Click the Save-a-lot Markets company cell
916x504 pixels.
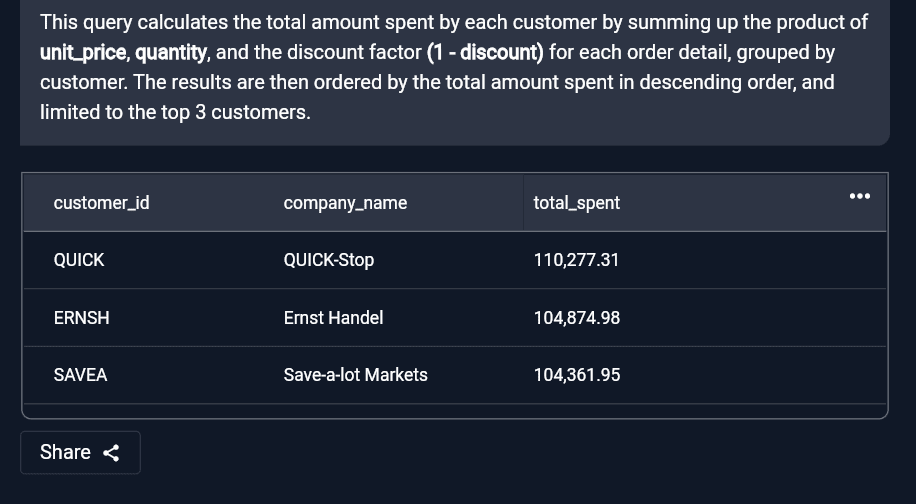point(355,375)
